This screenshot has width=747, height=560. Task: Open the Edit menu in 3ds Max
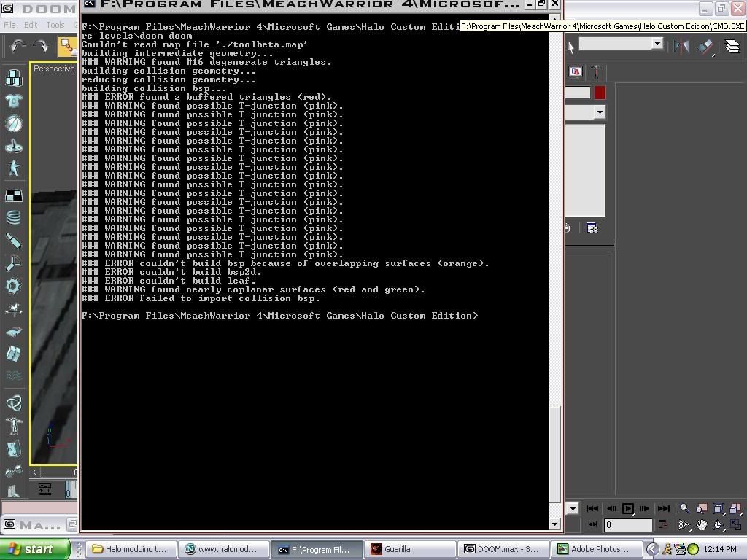31,25
